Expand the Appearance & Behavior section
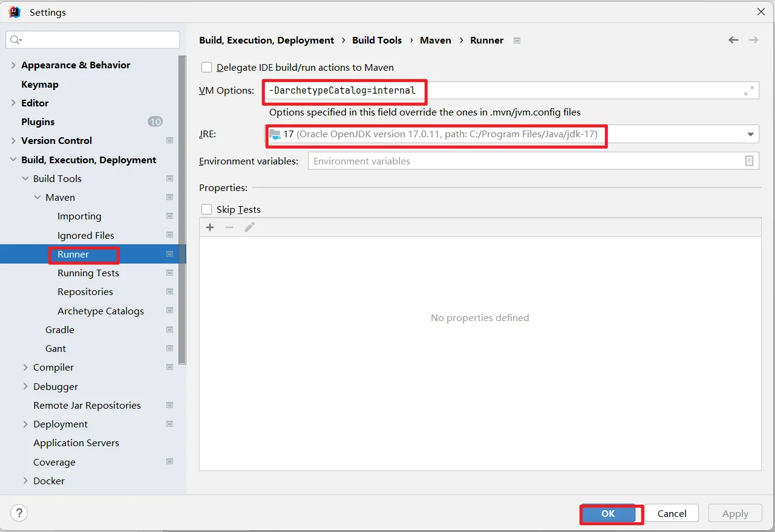 point(13,65)
